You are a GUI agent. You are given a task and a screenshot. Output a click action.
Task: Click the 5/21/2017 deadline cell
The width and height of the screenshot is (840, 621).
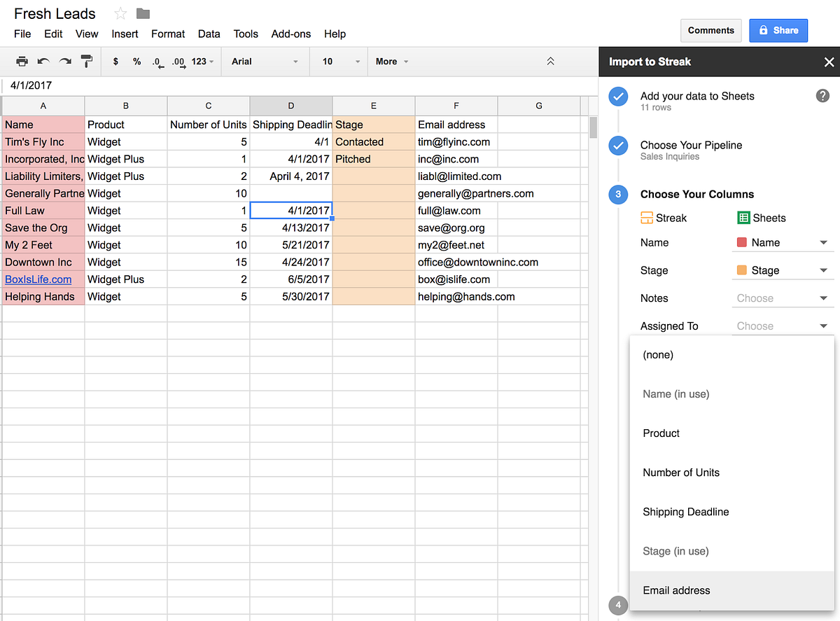pyautogui.click(x=291, y=245)
